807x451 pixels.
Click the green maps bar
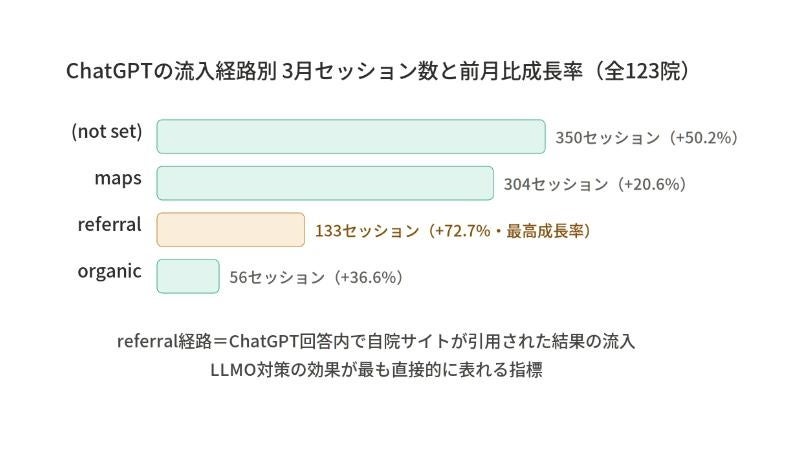[325, 183]
